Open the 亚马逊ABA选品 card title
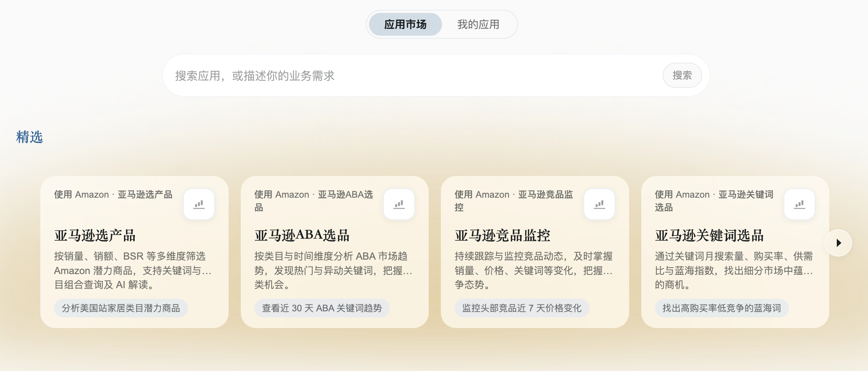Screen dimensions: 868x371 tap(302, 236)
